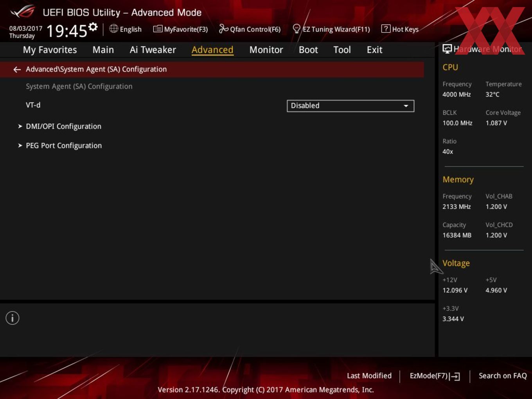532x399 pixels.
Task: Click the System Agent (SA) Configuration heading
Action: coord(79,86)
